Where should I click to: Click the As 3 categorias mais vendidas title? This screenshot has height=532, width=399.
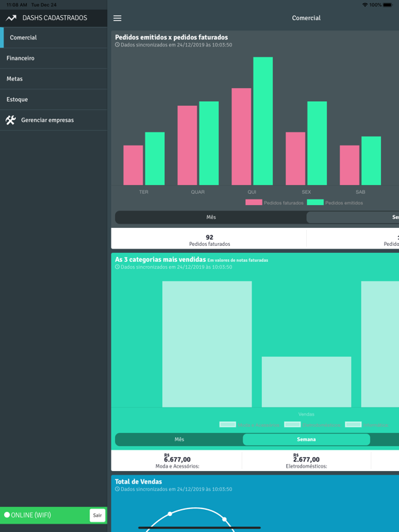click(161, 260)
